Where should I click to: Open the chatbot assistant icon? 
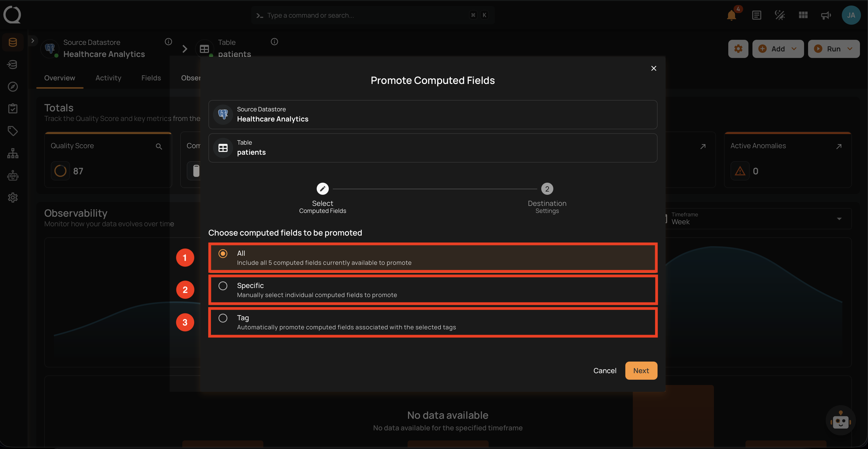click(x=840, y=421)
